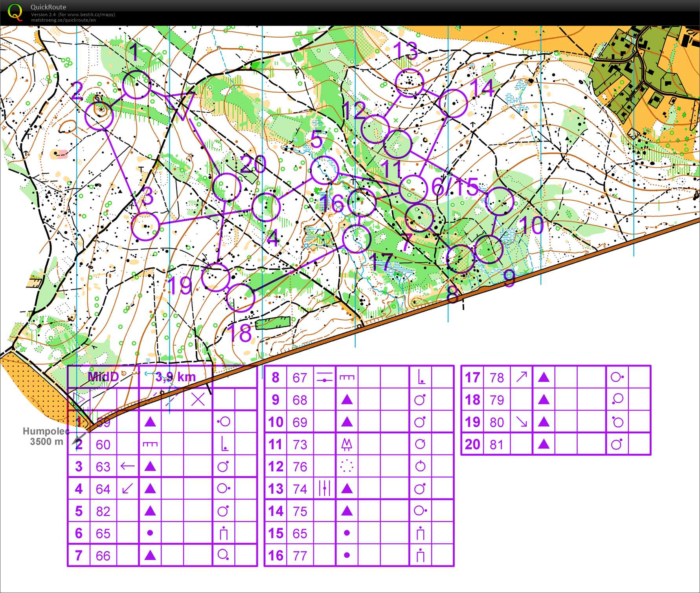Screen dimensions: 700x593
Task: Open the www.bestik.cz/mapy link
Action: point(90,15)
